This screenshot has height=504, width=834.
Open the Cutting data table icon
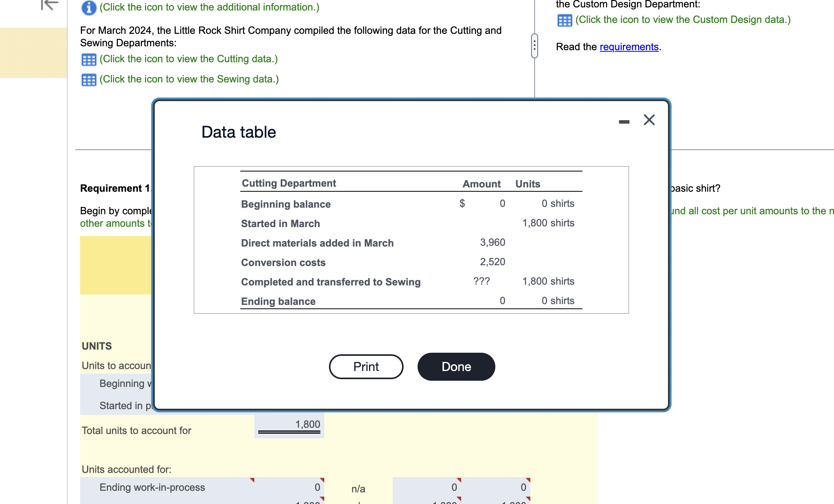89,59
